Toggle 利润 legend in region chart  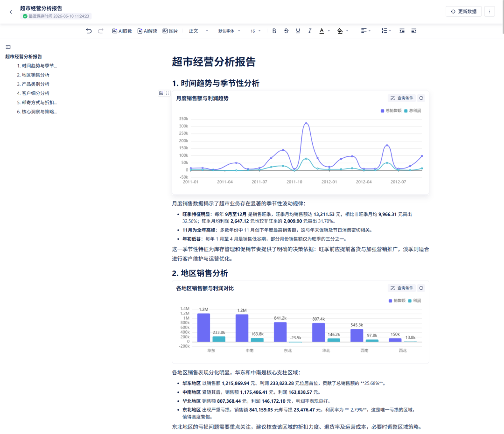coord(415,301)
